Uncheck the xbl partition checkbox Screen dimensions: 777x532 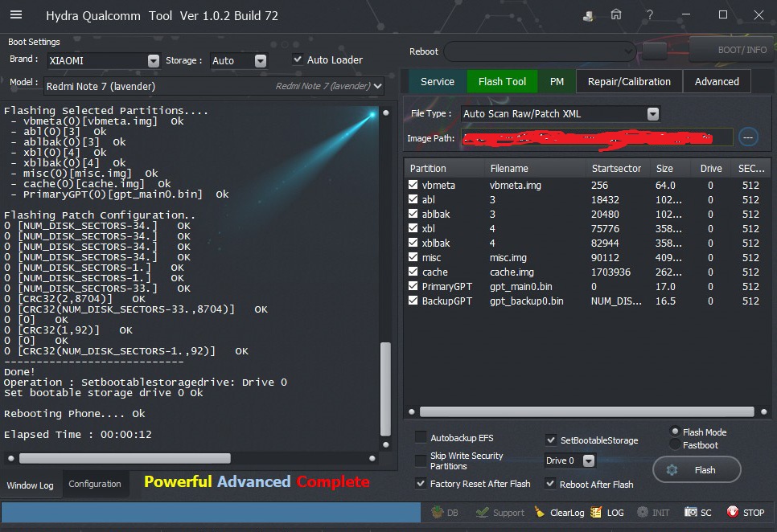tap(413, 228)
